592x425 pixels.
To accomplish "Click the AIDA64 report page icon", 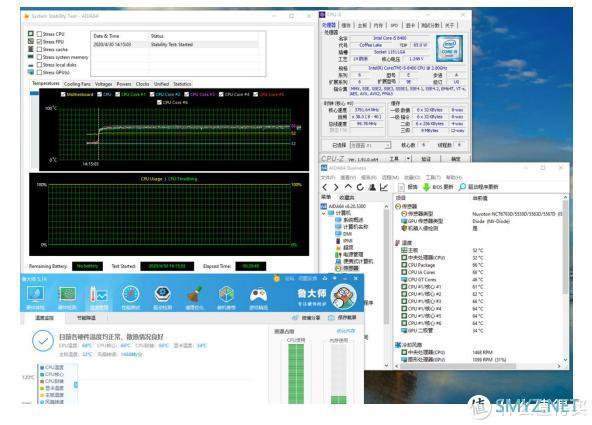I will pyautogui.click(x=401, y=187).
